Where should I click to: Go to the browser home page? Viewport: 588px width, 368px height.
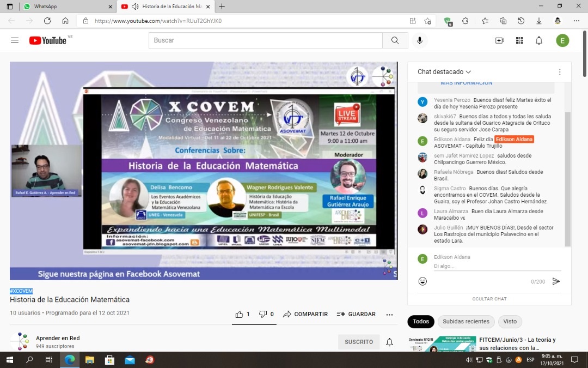[65, 21]
